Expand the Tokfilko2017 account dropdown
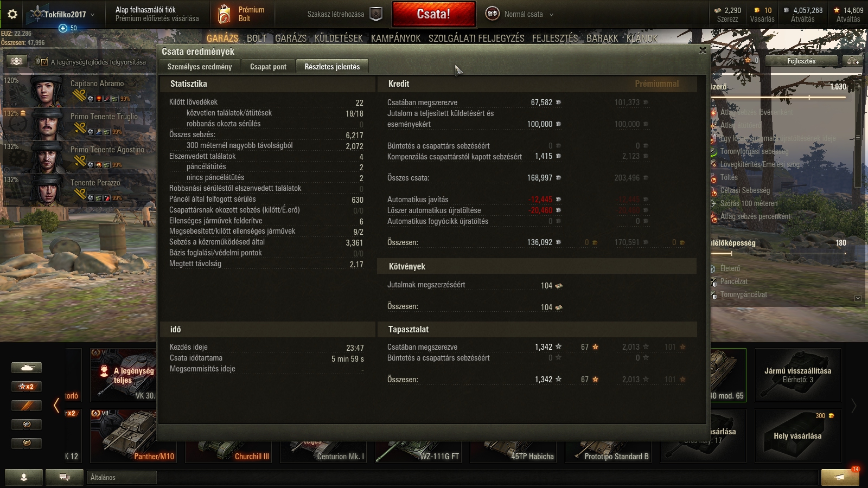Screen dimensions: 868x488 tap(92, 15)
